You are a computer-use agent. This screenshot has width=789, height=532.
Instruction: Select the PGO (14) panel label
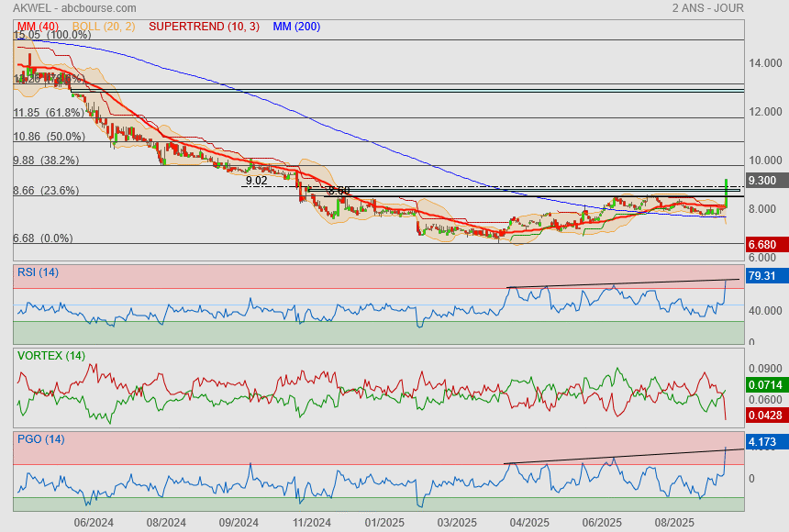coord(42,439)
